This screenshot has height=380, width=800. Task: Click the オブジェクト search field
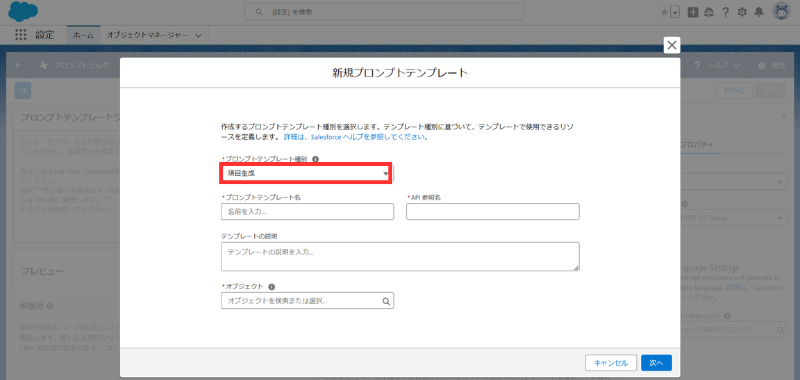click(x=307, y=301)
